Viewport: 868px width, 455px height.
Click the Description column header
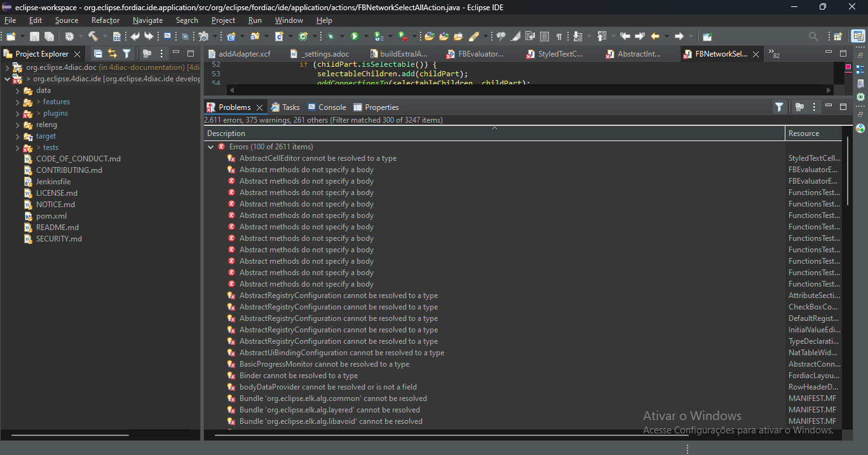click(494, 133)
